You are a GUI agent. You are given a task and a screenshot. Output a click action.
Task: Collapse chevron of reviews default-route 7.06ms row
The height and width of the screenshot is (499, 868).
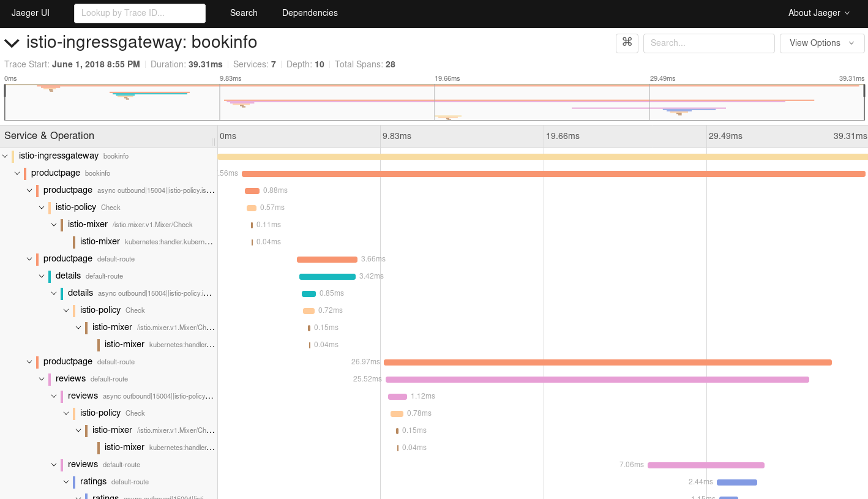(x=54, y=465)
